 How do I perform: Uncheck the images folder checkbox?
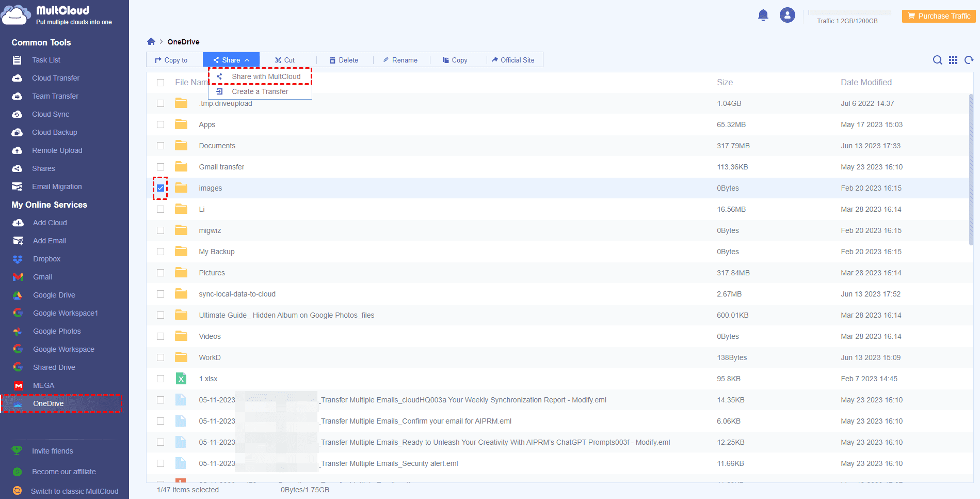click(x=160, y=188)
